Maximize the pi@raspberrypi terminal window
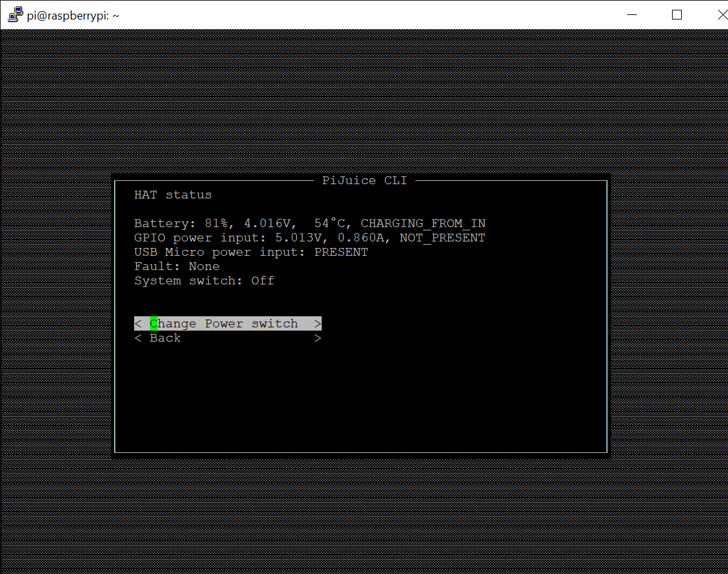 coord(677,15)
